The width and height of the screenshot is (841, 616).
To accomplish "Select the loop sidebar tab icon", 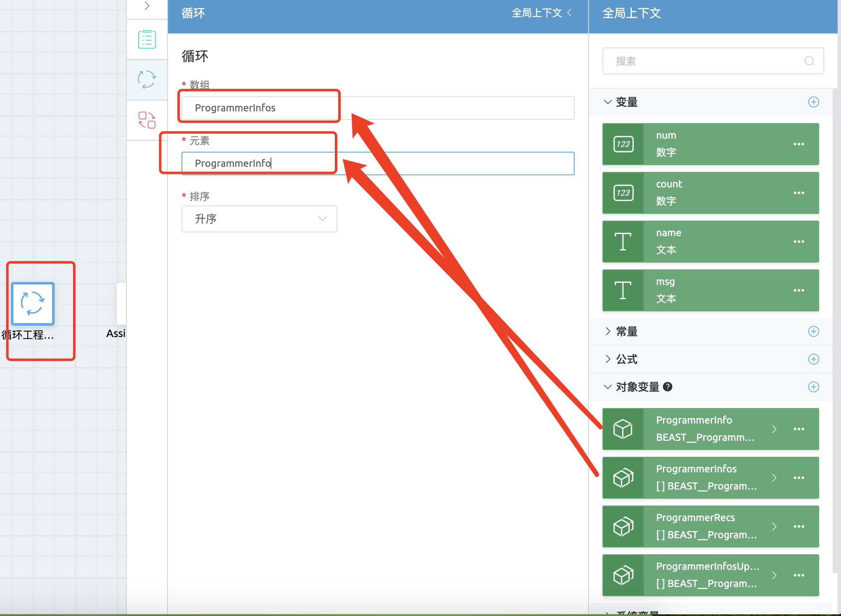I will pyautogui.click(x=147, y=79).
